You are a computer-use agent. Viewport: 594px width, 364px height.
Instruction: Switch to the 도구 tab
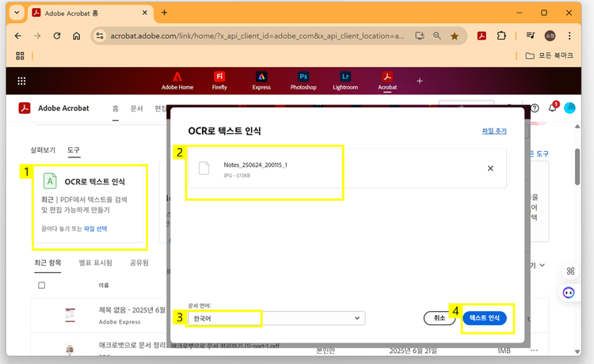(x=74, y=150)
